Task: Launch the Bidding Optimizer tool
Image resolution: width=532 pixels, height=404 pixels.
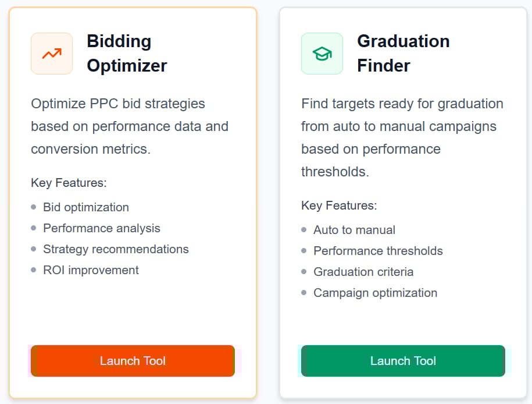Action: point(133,361)
